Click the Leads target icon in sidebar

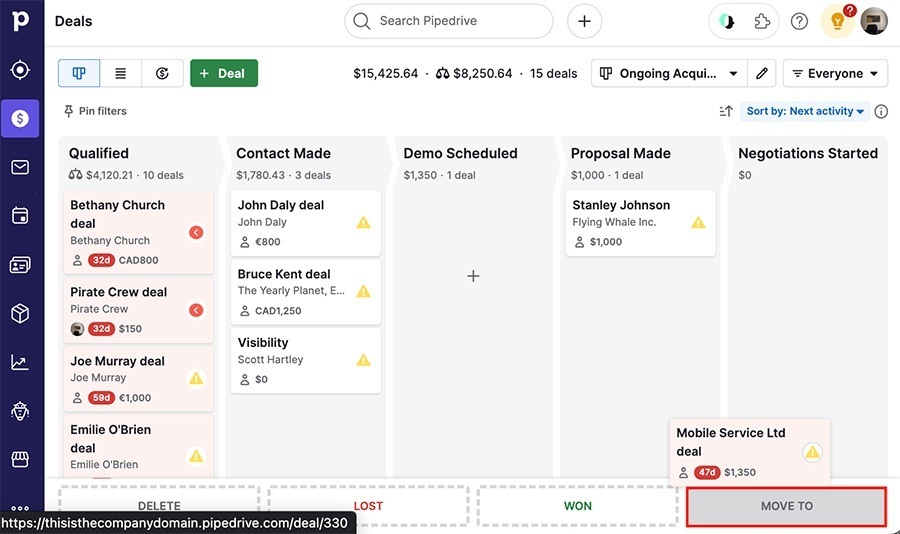pyautogui.click(x=20, y=70)
